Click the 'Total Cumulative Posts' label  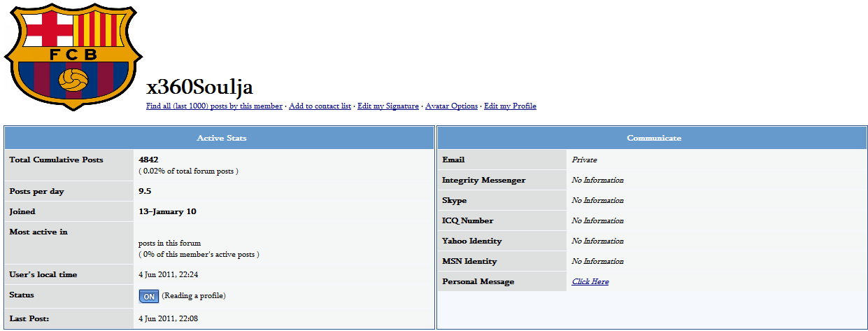coord(56,160)
